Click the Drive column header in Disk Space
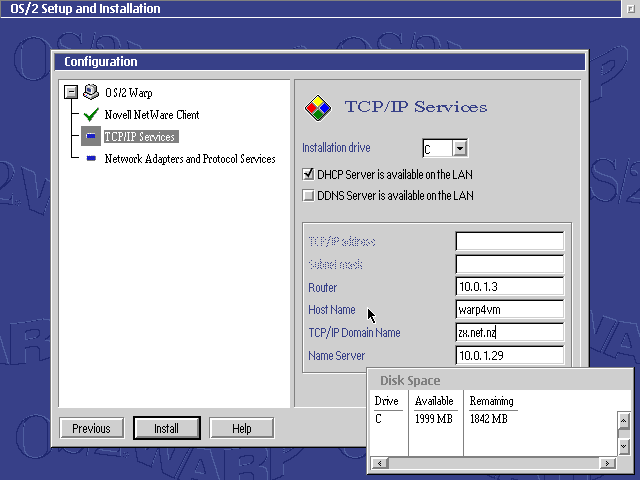 click(x=387, y=401)
